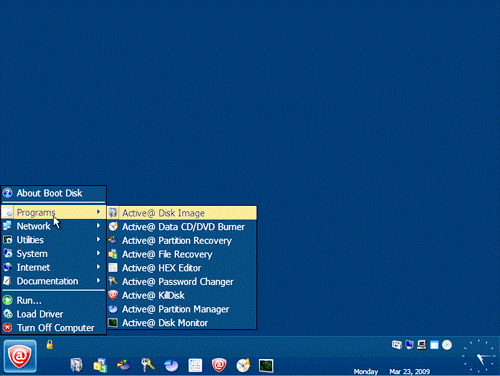Launch HEX Editor from the taskbar grid icon
This screenshot has width=500, height=376.
click(195, 365)
